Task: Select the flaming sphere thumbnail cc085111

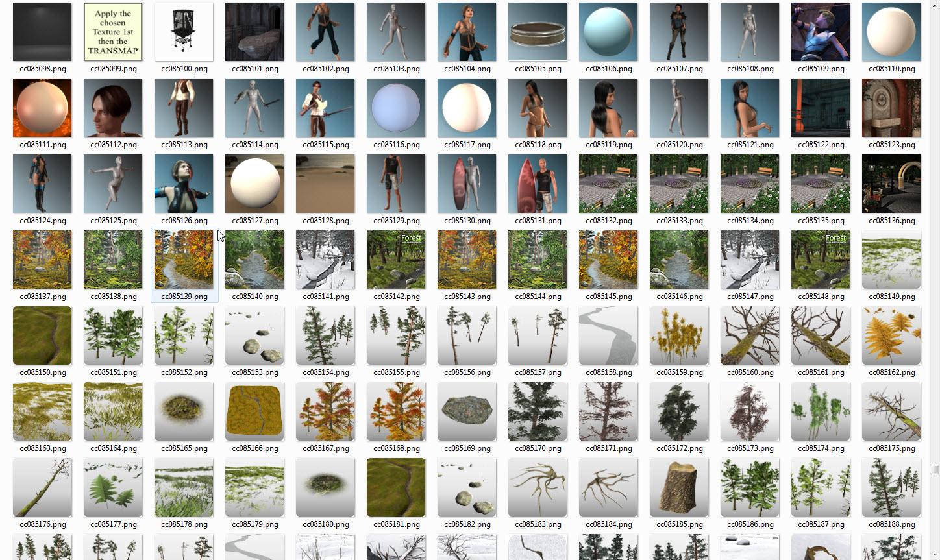Action: (42, 108)
